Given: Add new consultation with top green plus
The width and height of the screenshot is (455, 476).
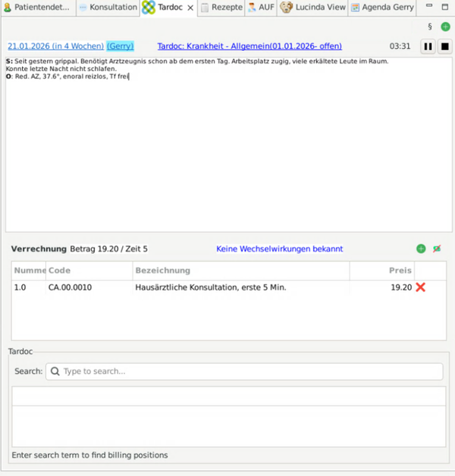Looking at the screenshot, I should (x=445, y=27).
